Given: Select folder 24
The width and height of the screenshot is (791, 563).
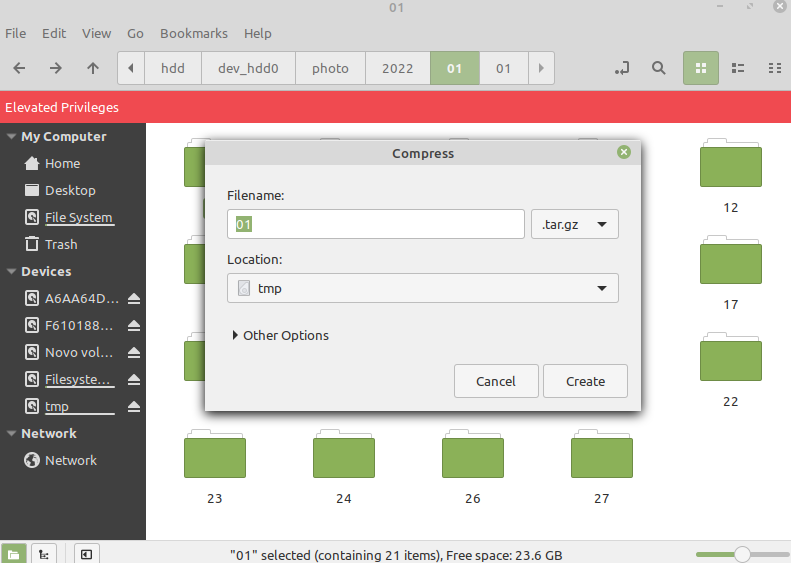Looking at the screenshot, I should pos(344,467).
